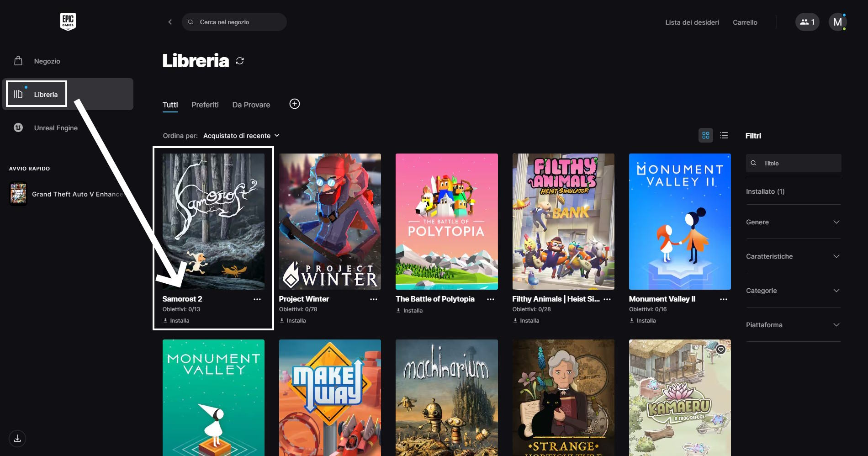Screen dimensions: 868x456
Task: Click the Project Winter title text
Action: point(304,299)
